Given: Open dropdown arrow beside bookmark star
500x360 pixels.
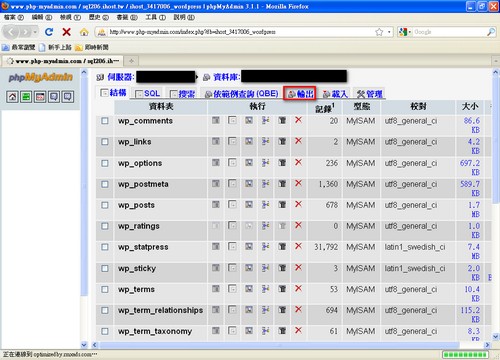Looking at the screenshot, I should pos(389,32).
